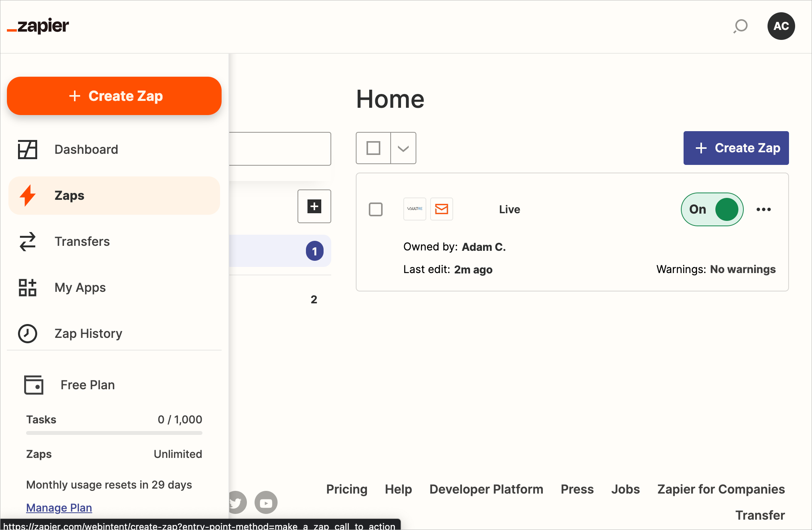Open the search magnifier icon
This screenshot has width=812, height=530.
[741, 26]
